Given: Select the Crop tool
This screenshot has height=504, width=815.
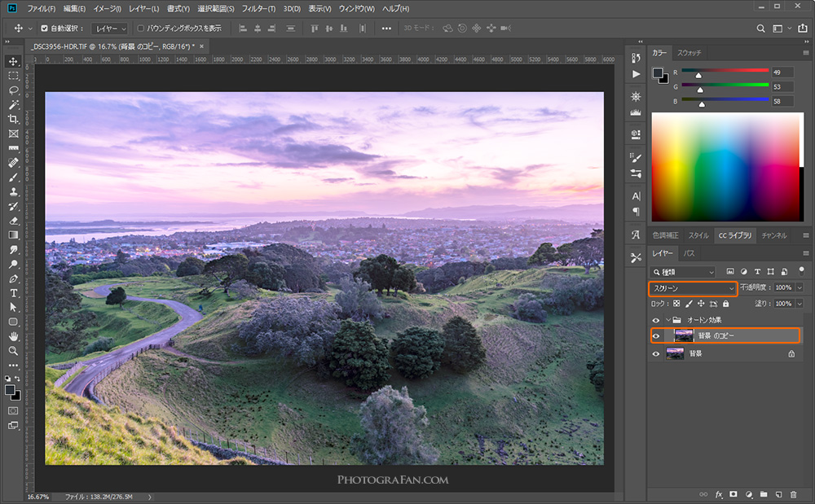Looking at the screenshot, I should click(14, 120).
